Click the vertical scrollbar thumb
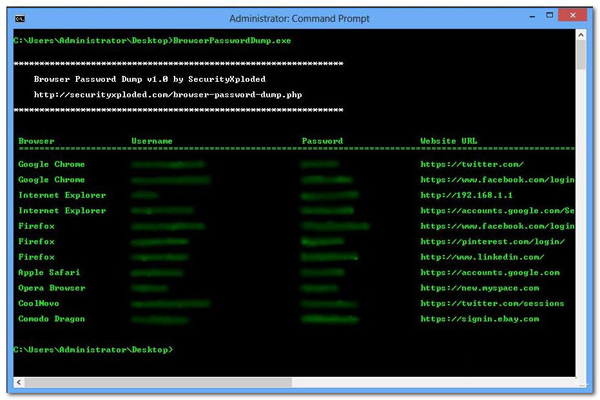The image size is (600, 400). click(x=581, y=55)
